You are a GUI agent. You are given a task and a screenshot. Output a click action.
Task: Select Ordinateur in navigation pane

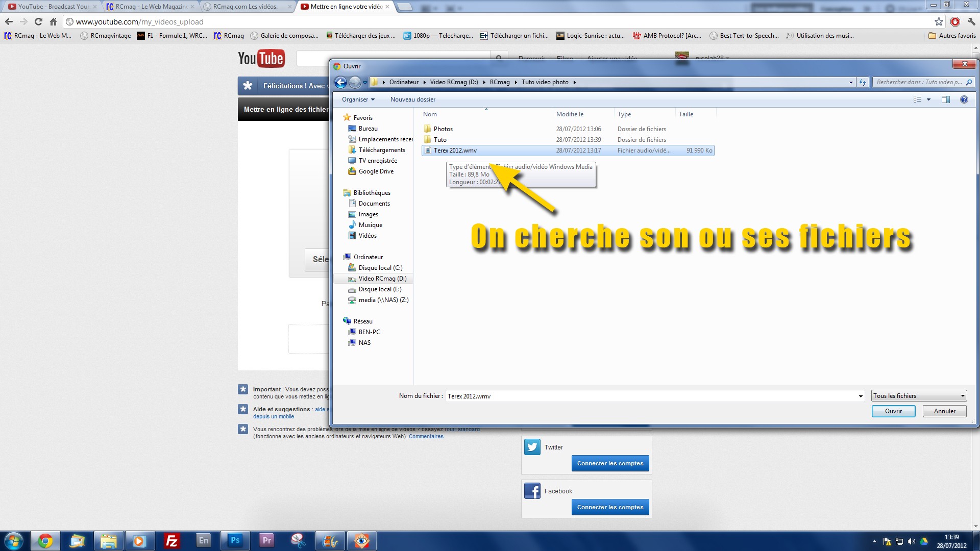[x=368, y=257]
